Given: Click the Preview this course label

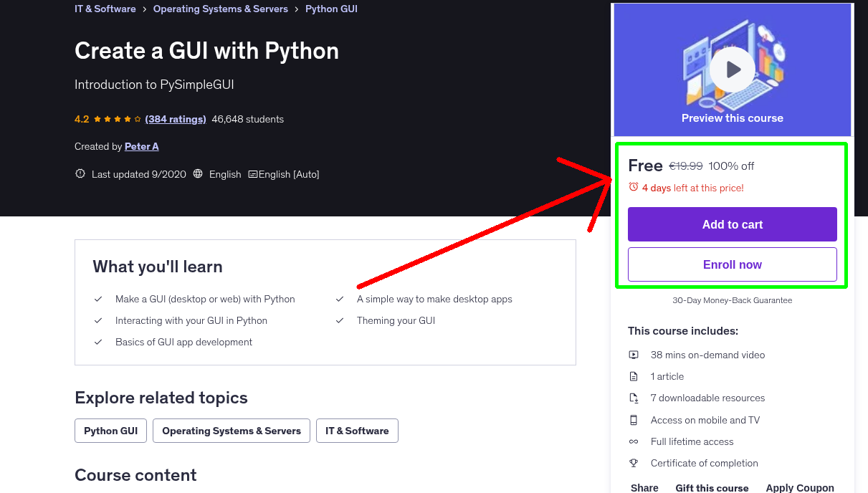Looking at the screenshot, I should tap(733, 118).
